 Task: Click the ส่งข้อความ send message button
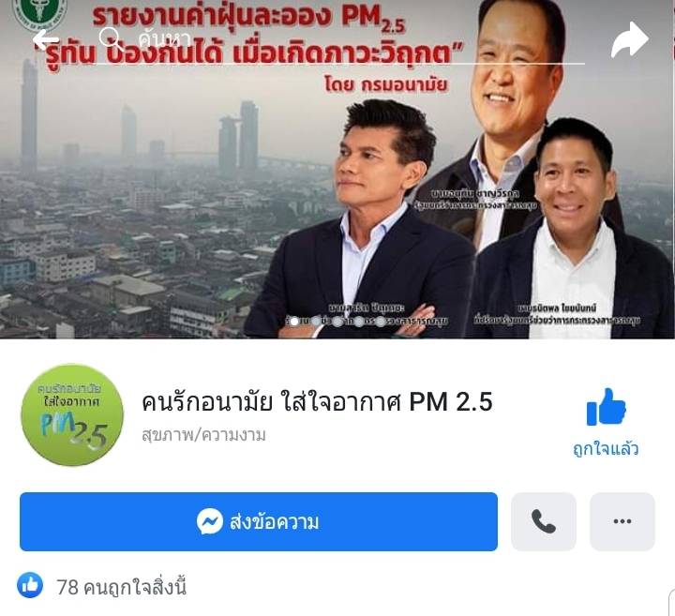[x=259, y=521]
